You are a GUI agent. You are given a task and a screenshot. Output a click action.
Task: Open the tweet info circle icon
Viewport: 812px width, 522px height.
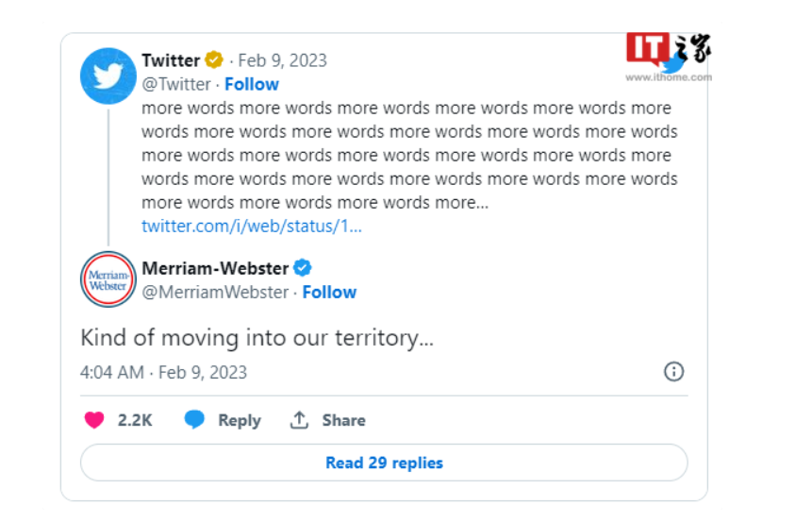click(673, 372)
